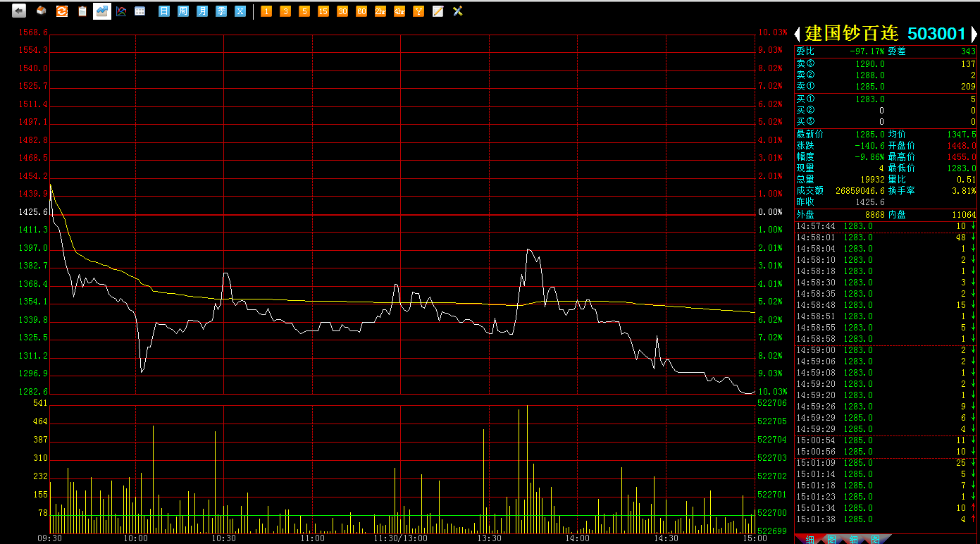
Task: Open the notepad with pencil icon
Action: 438,11
